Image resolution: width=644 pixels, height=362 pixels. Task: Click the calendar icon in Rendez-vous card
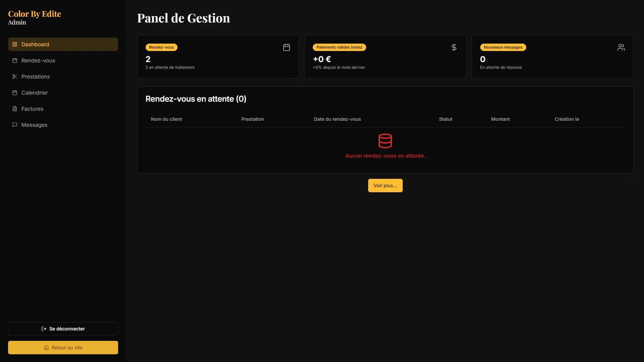point(286,47)
